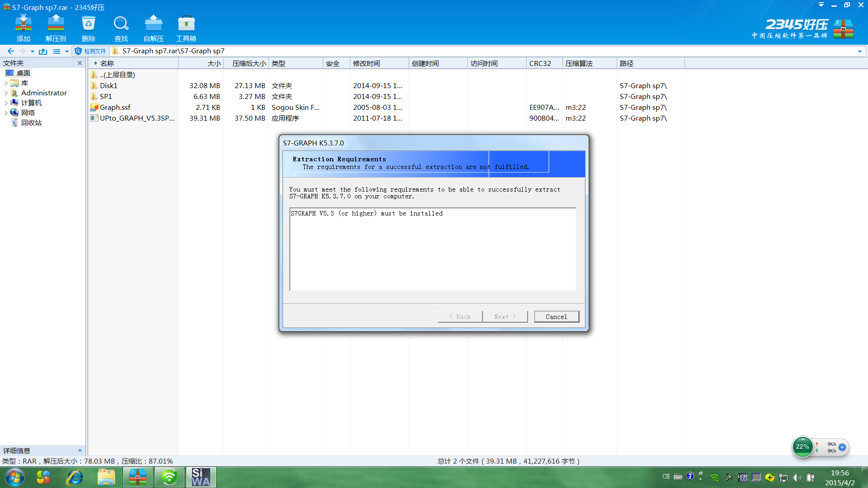Sort by the 修改时间 column header
The image size is (868, 488).
point(366,63)
